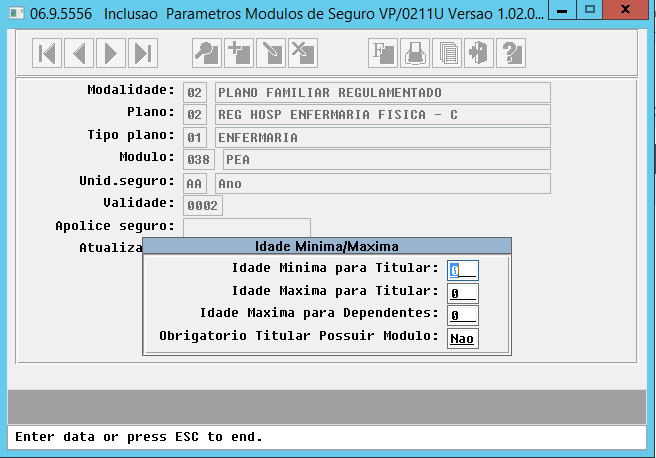Image resolution: width=656 pixels, height=458 pixels.
Task: Click the Ano unit description field
Action: pyautogui.click(x=383, y=184)
